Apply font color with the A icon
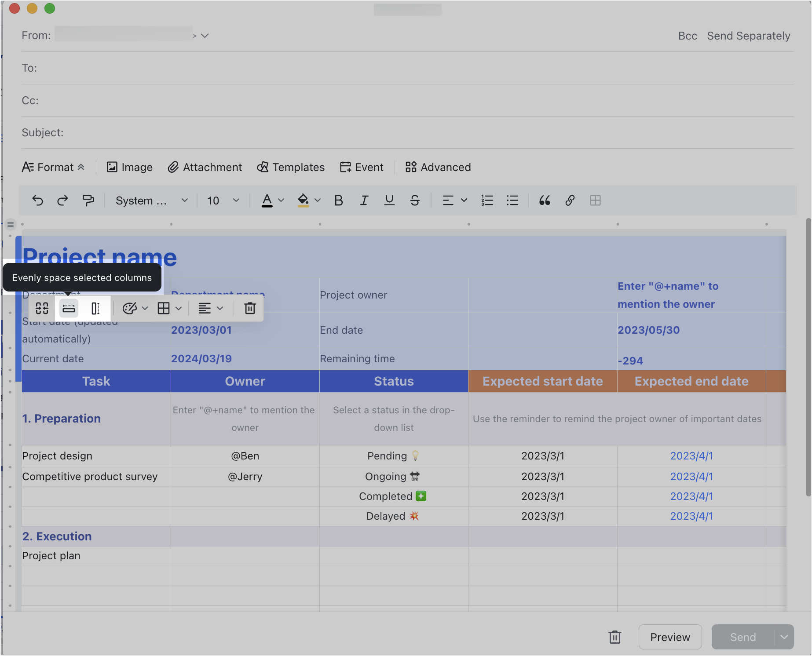Viewport: 812px width, 656px height. (267, 200)
